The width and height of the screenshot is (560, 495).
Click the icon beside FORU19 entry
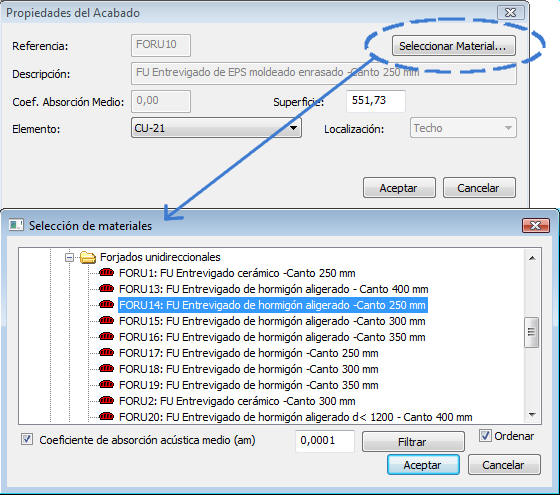pos(106,385)
